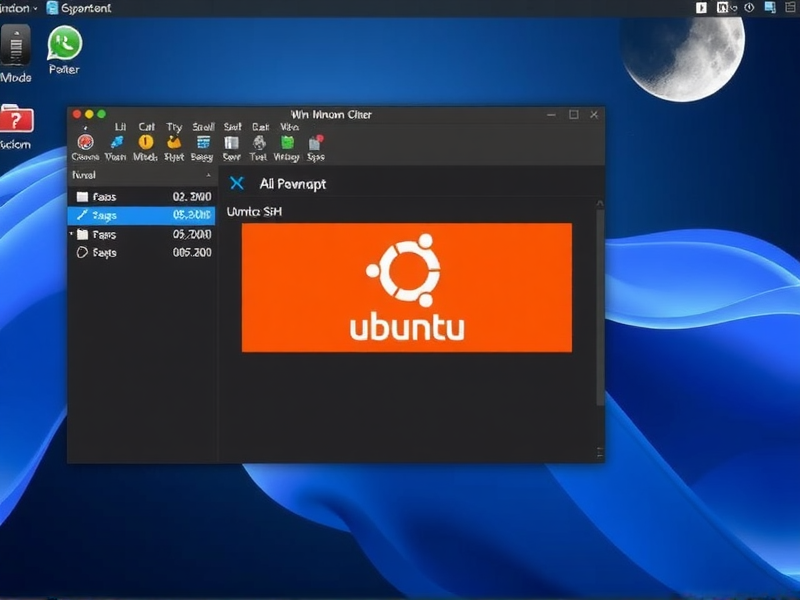Click the gray book-shaped toolbar icon

(232, 143)
